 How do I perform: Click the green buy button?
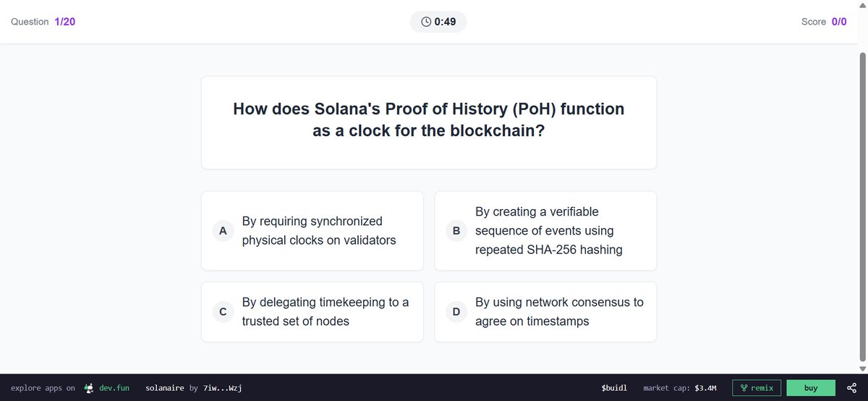(x=811, y=388)
